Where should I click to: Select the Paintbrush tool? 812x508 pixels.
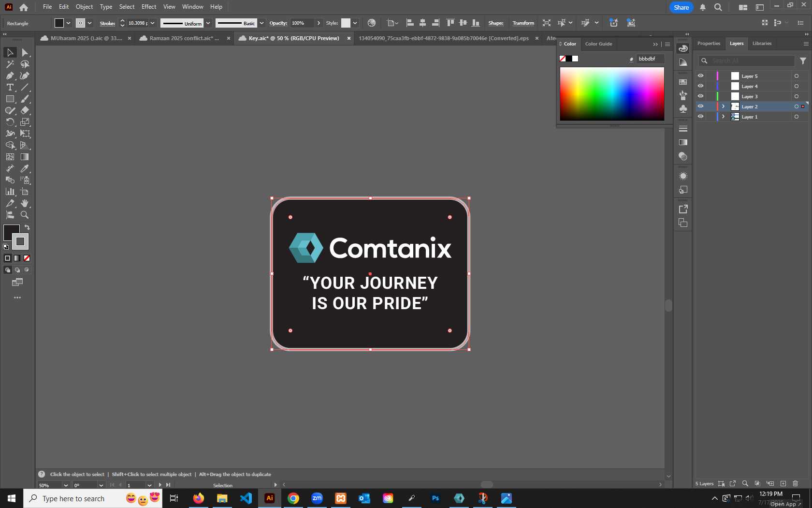[x=25, y=99]
